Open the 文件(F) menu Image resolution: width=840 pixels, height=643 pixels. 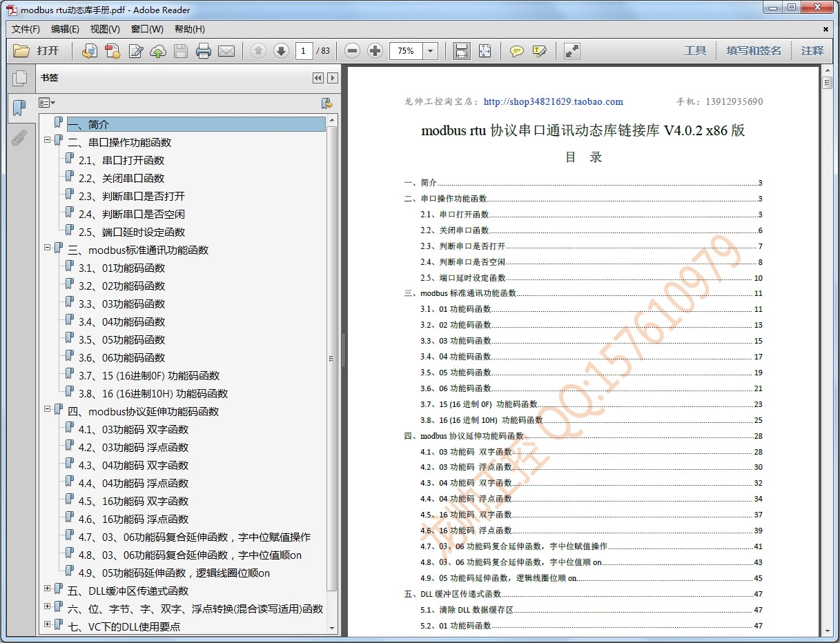point(26,29)
